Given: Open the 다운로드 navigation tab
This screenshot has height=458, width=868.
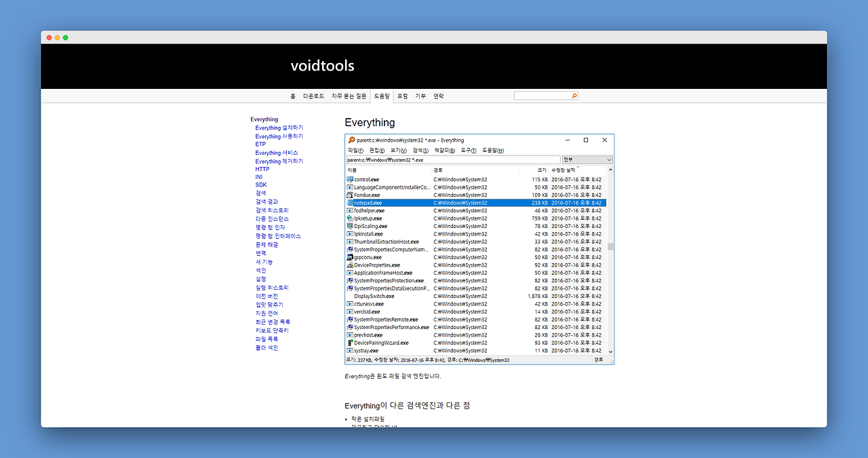Looking at the screenshot, I should pos(313,96).
